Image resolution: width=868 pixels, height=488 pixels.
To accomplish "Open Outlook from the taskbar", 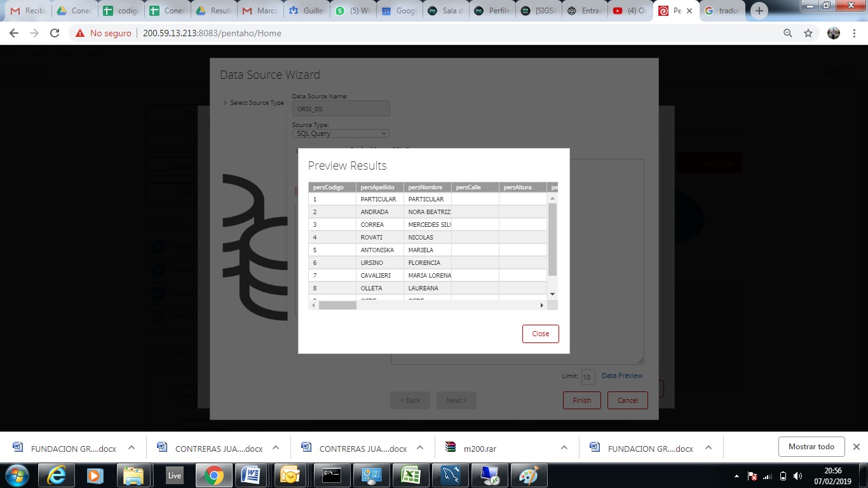I will [x=290, y=475].
